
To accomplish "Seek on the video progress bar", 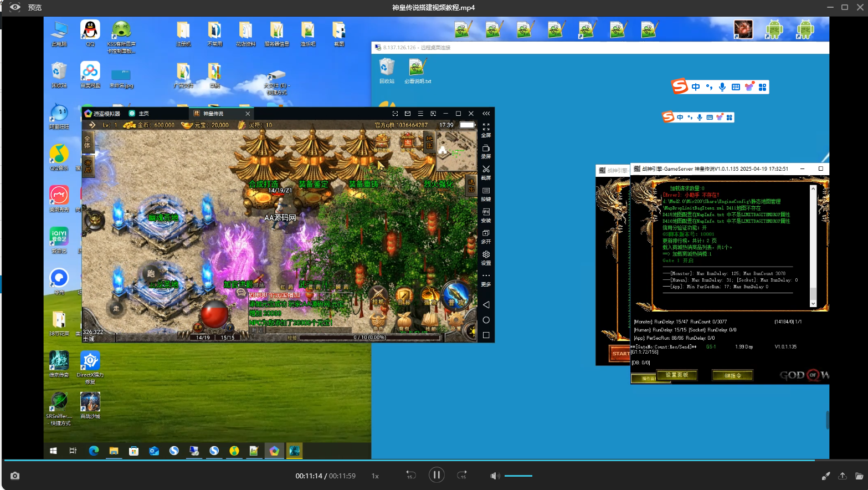I will point(434,460).
